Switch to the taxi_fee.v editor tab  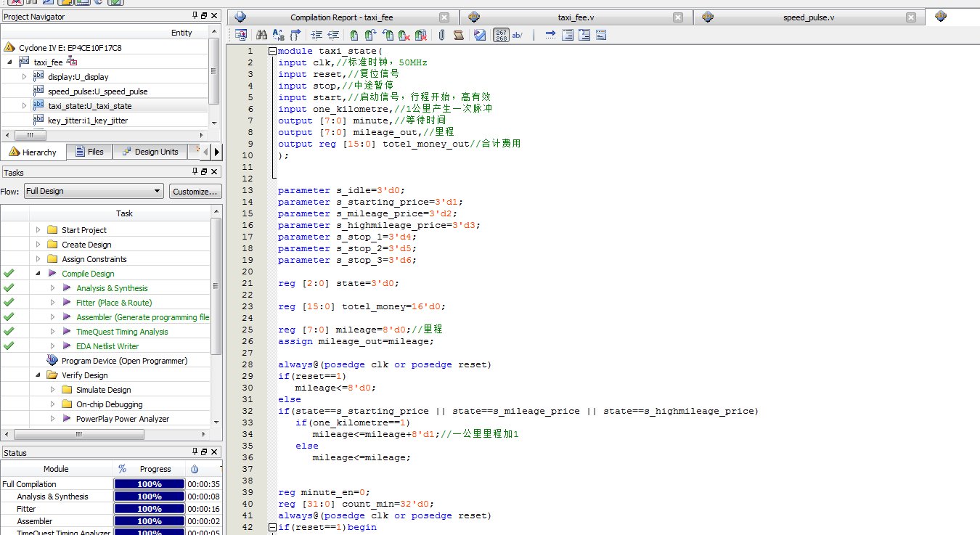tap(576, 17)
